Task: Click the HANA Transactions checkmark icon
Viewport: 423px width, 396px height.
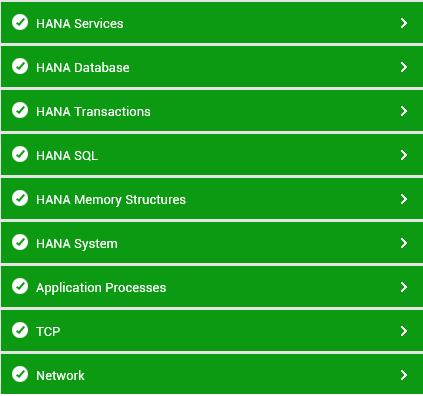Action: 20,110
